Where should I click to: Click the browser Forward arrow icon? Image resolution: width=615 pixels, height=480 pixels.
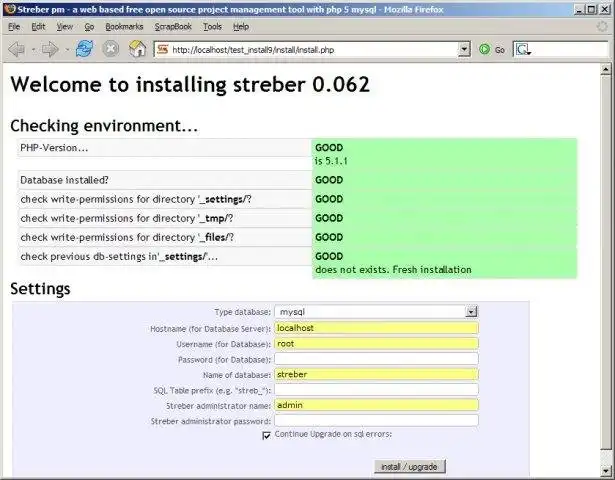pos(50,49)
